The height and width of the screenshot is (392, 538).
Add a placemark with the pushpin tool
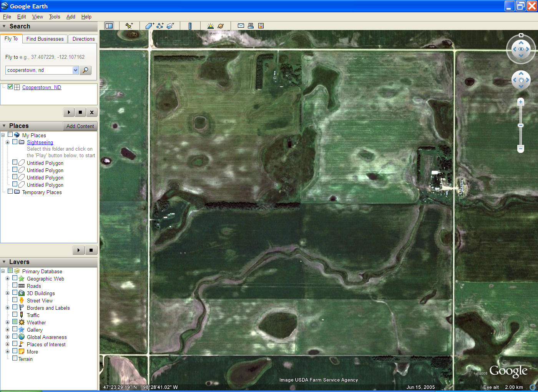click(x=129, y=26)
